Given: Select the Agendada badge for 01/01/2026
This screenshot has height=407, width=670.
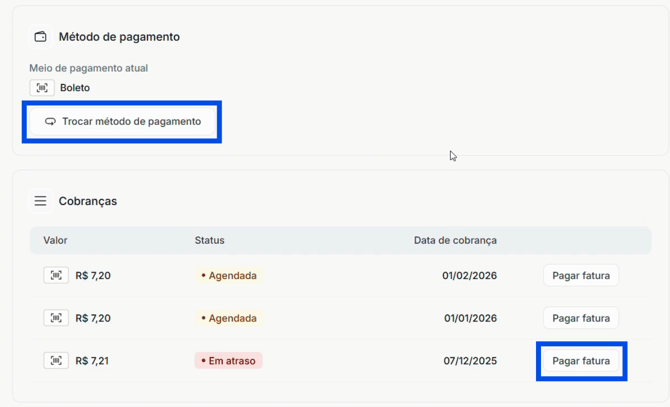Looking at the screenshot, I should point(228,318).
